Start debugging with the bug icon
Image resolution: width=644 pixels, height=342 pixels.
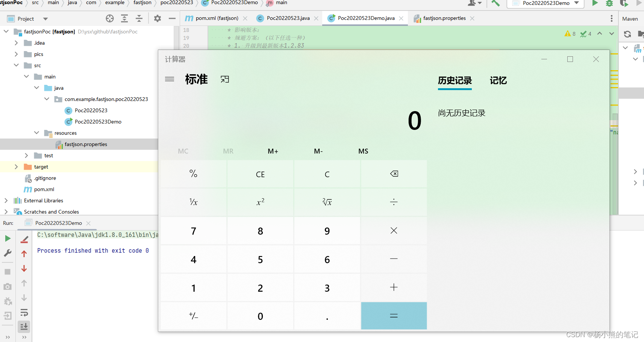(609, 3)
